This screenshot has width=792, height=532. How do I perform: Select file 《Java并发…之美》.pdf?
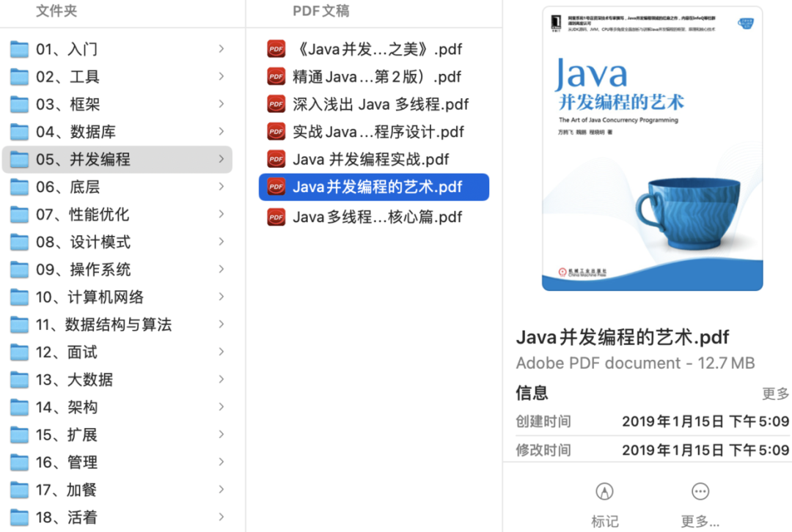coord(377,49)
